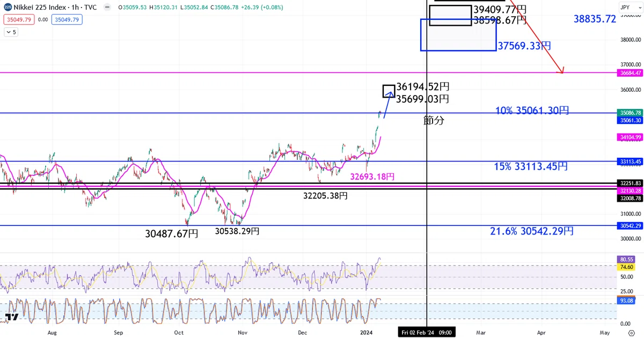Click the green 35086.78 current price label

[630, 113]
